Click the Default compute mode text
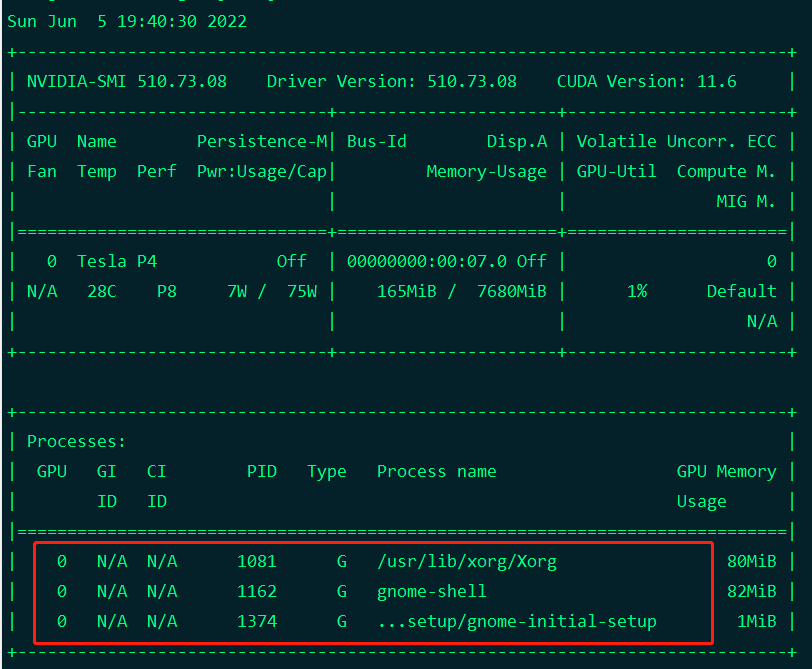The height and width of the screenshot is (669, 812). point(742,291)
